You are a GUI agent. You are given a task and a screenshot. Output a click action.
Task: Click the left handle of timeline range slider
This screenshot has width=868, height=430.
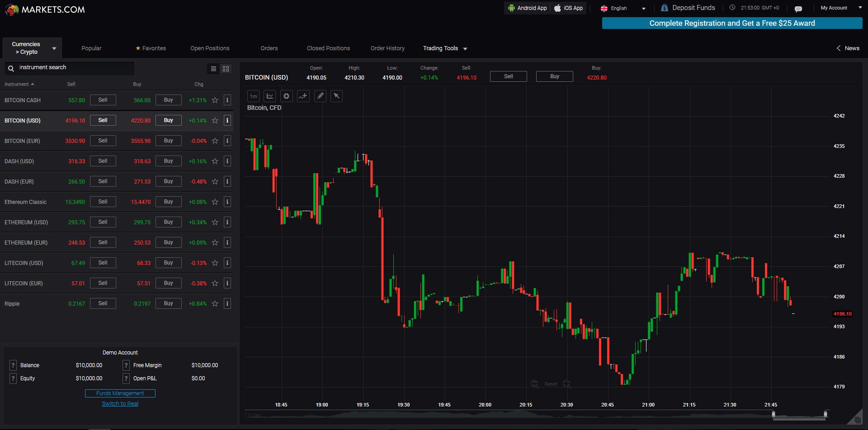[x=774, y=414]
